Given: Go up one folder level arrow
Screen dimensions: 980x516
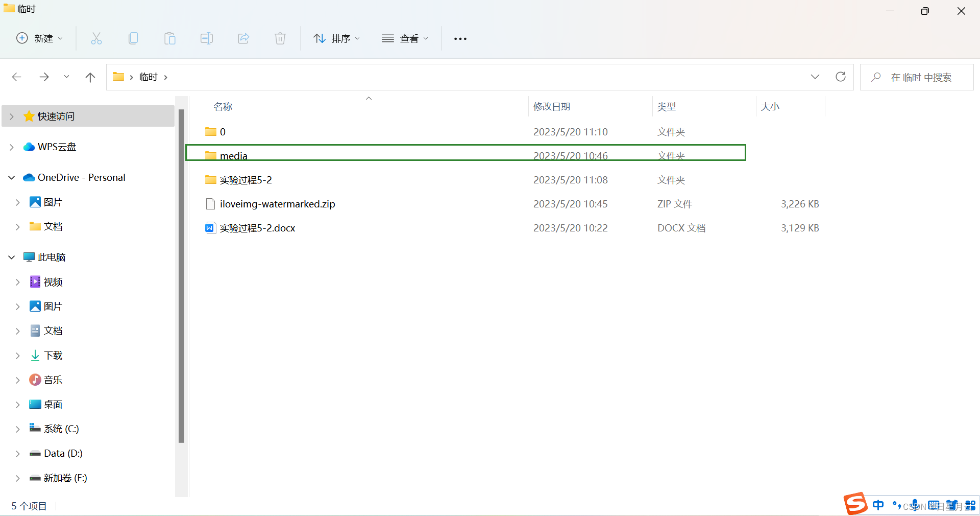Looking at the screenshot, I should [x=90, y=77].
